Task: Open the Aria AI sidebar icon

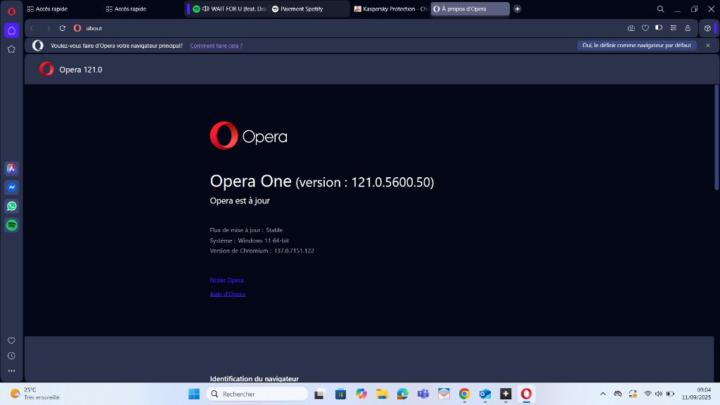Action: coord(11,169)
